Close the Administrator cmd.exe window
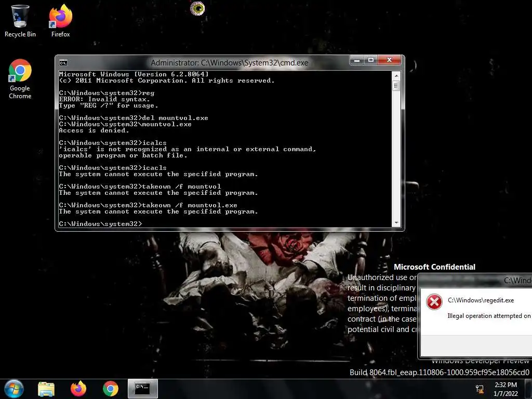The width and height of the screenshot is (532, 399). click(389, 60)
